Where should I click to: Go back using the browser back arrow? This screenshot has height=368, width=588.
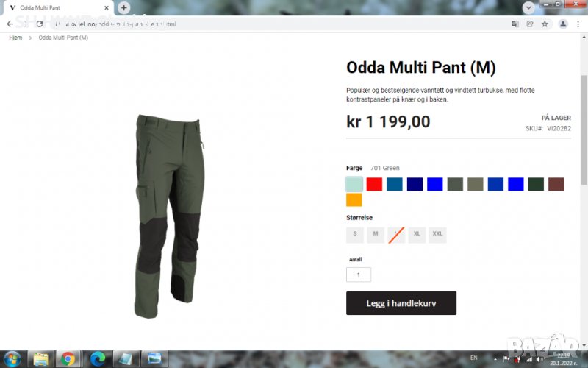(10, 24)
